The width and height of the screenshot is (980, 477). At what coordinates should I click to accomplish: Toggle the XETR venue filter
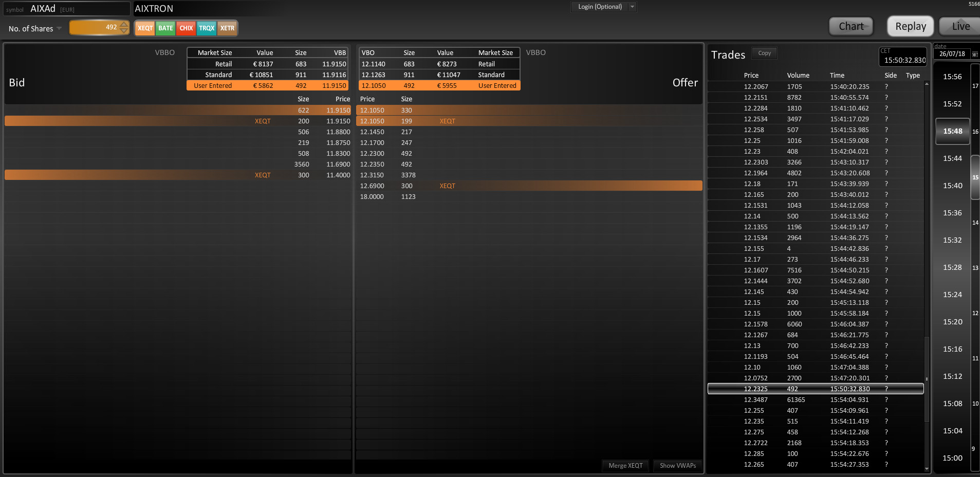coord(227,28)
